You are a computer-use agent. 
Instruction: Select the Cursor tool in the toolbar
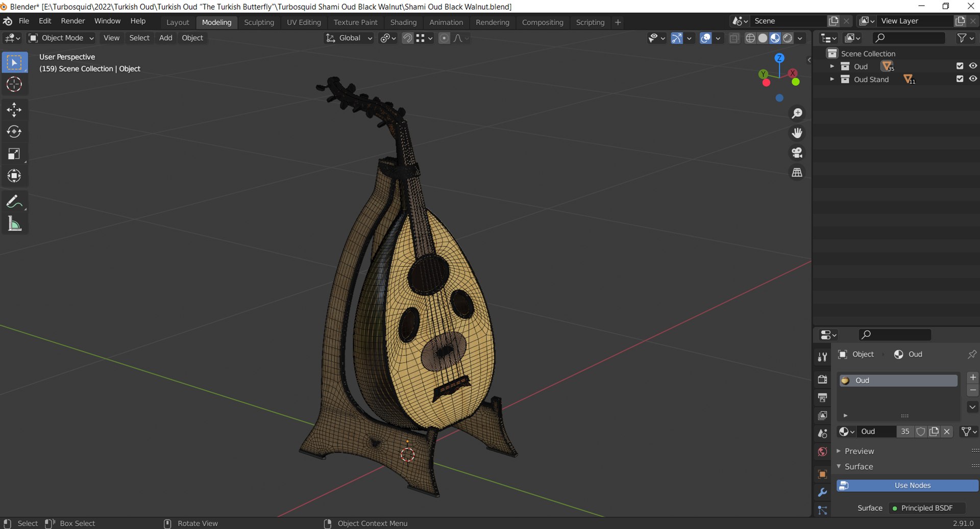(x=14, y=84)
